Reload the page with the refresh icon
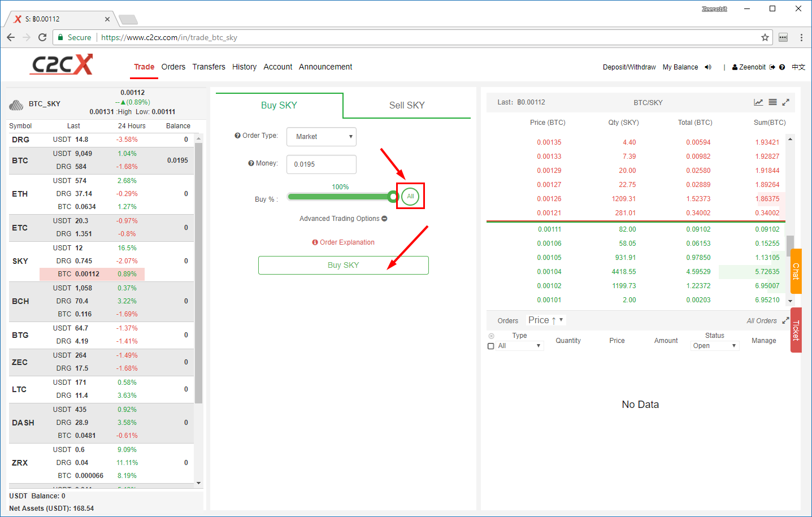 (x=42, y=37)
